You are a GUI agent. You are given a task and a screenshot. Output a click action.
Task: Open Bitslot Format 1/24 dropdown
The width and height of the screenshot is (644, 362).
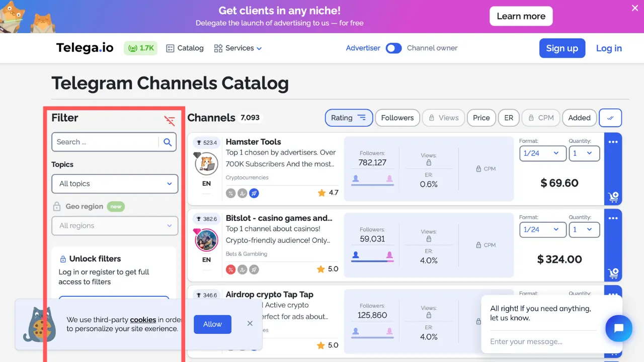(x=543, y=230)
